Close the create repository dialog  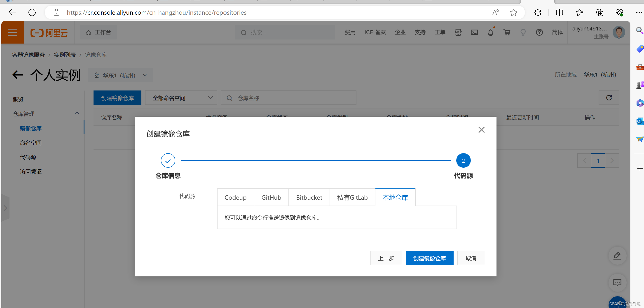[481, 130]
